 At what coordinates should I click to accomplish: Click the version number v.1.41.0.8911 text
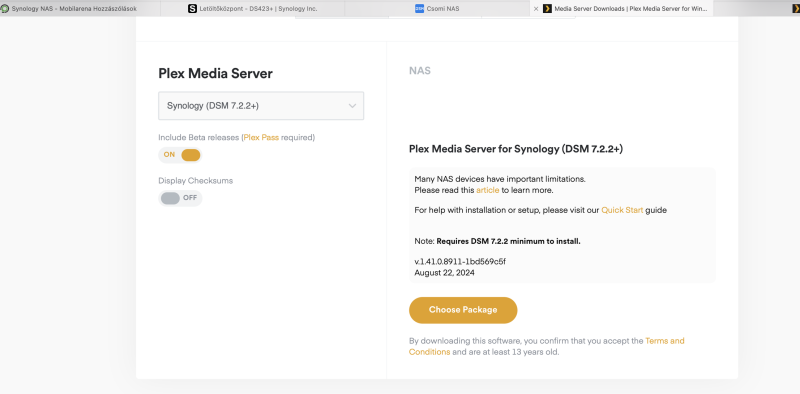(x=460, y=262)
